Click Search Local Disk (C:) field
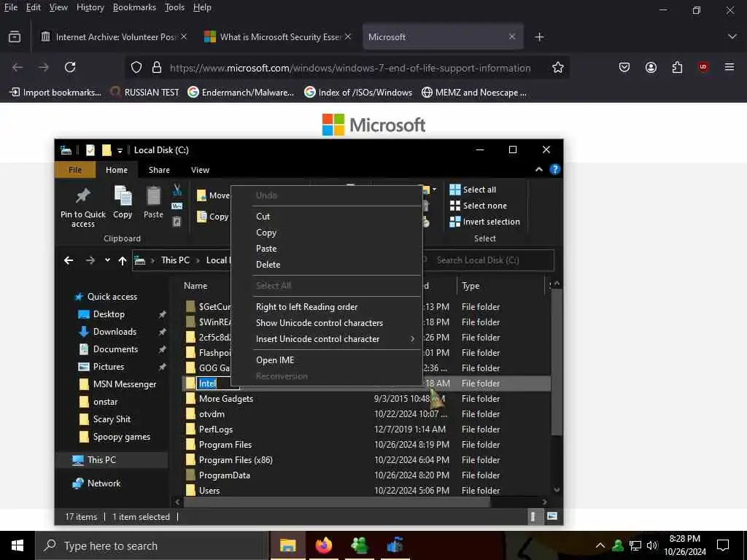The width and height of the screenshot is (747, 560). click(x=488, y=260)
